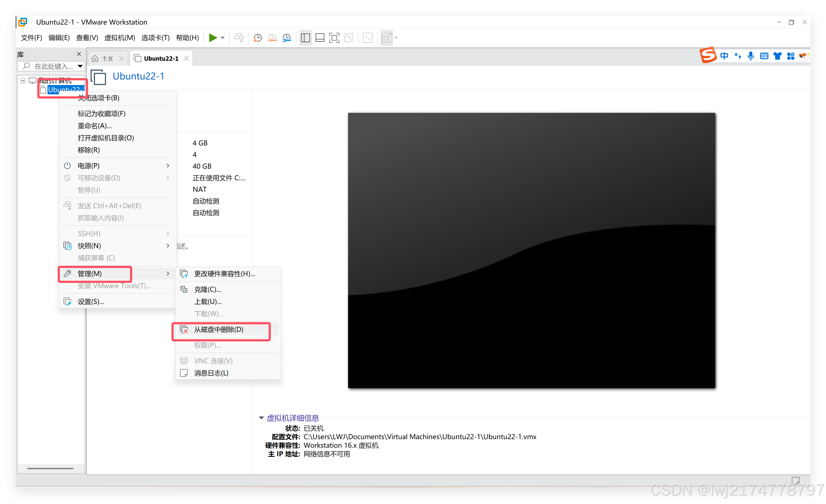Image resolution: width=826 pixels, height=504 pixels.
Task: Open the 编辑(E) menu
Action: pyautogui.click(x=59, y=38)
